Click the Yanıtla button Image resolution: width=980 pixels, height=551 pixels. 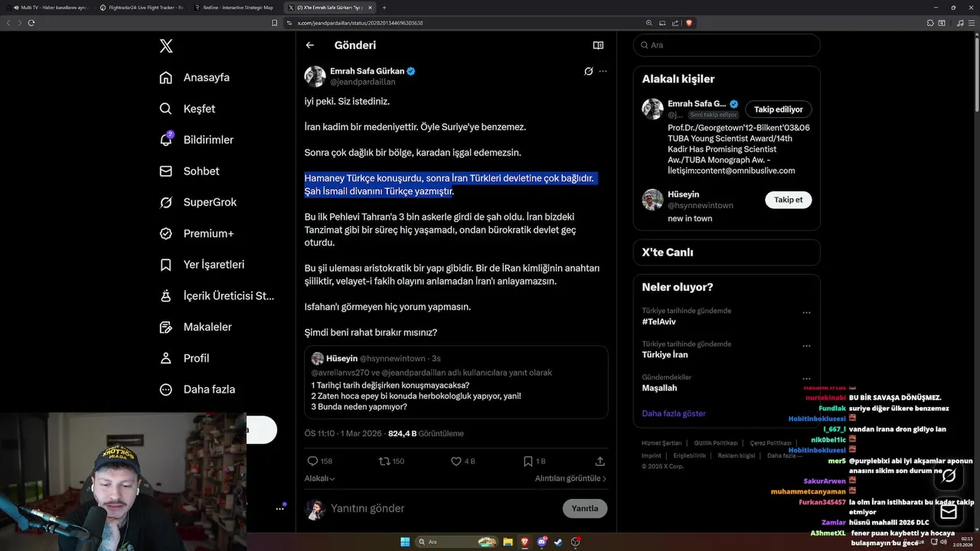585,508
